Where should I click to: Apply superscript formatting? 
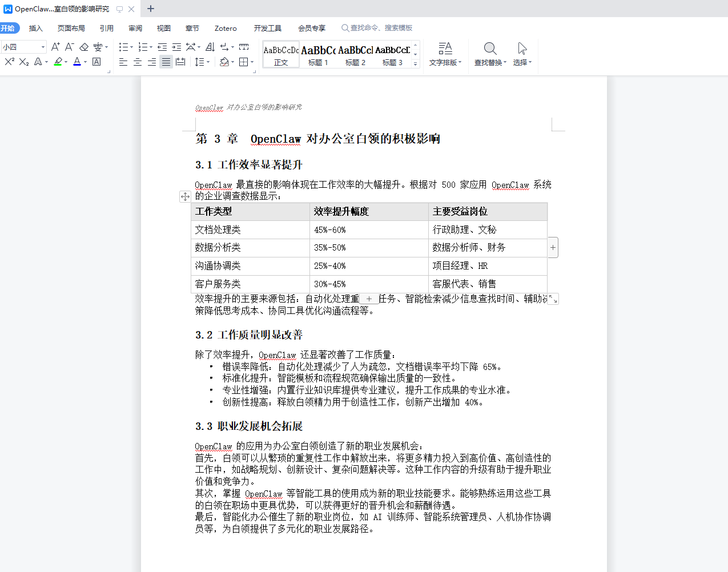pyautogui.click(x=9, y=62)
